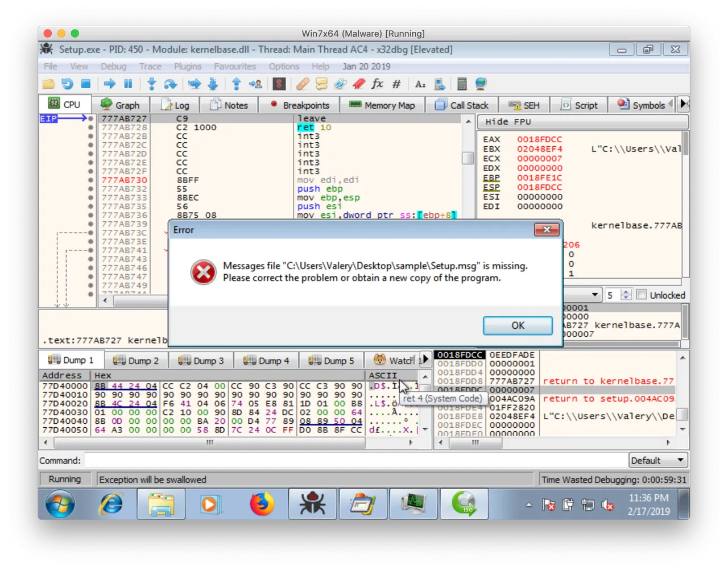Restart the debuggee with the Restart icon
The image size is (728, 570).
(67, 84)
